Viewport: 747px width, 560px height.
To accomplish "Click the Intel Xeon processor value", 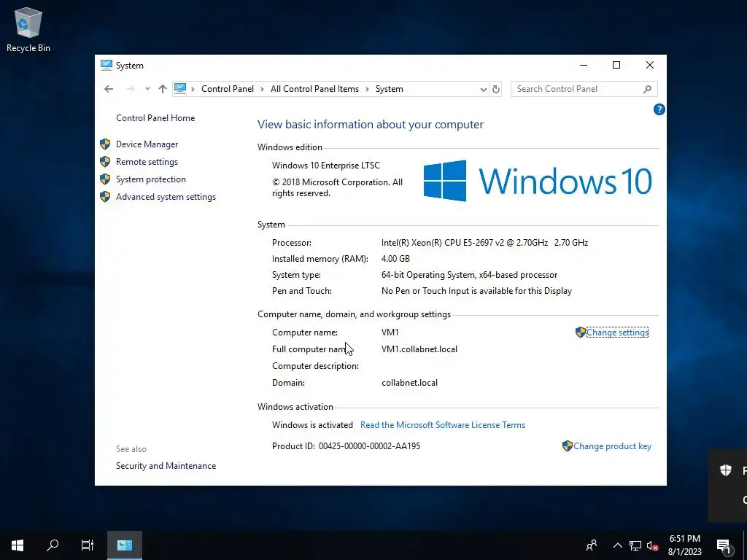I will 484,243.
